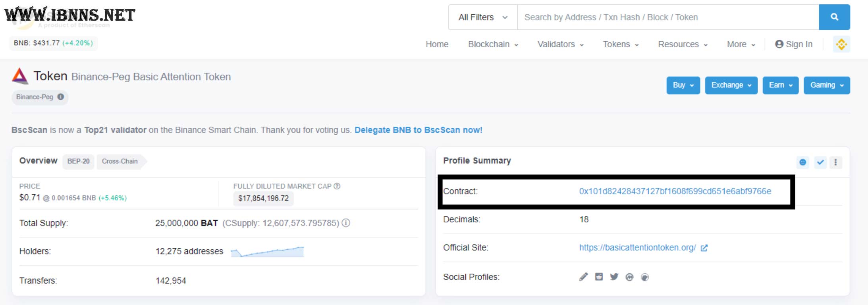Click the CSupply info icon

[346, 223]
